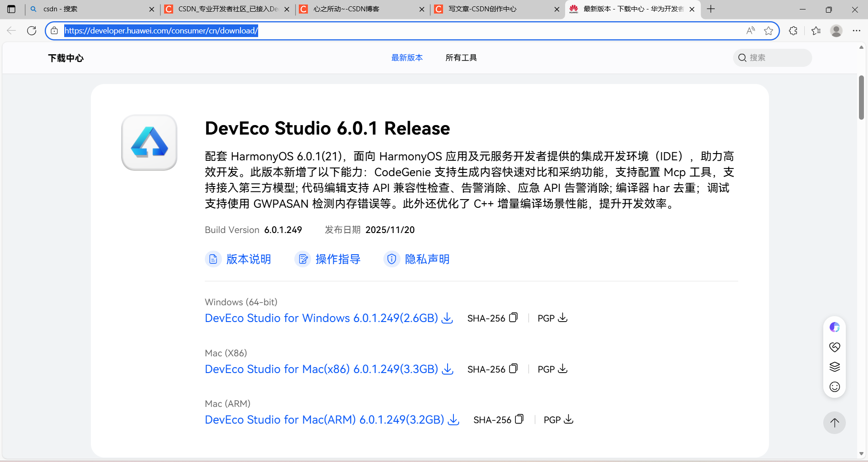
Task: Click the 版本说明 document icon
Action: [213, 259]
